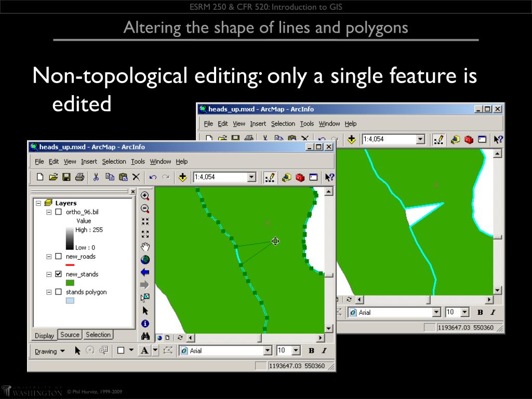This screenshot has width=532, height=399.
Task: Collapse the stands polygon layer legend
Action: [49, 292]
